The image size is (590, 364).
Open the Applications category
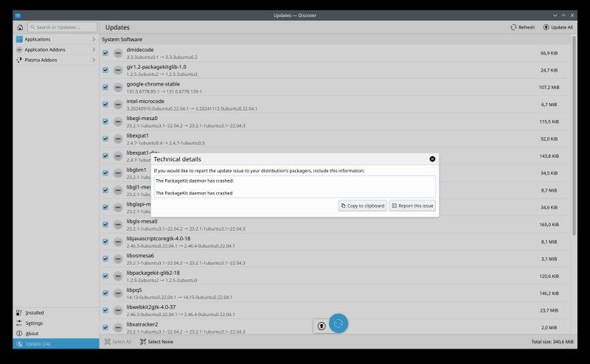56,39
